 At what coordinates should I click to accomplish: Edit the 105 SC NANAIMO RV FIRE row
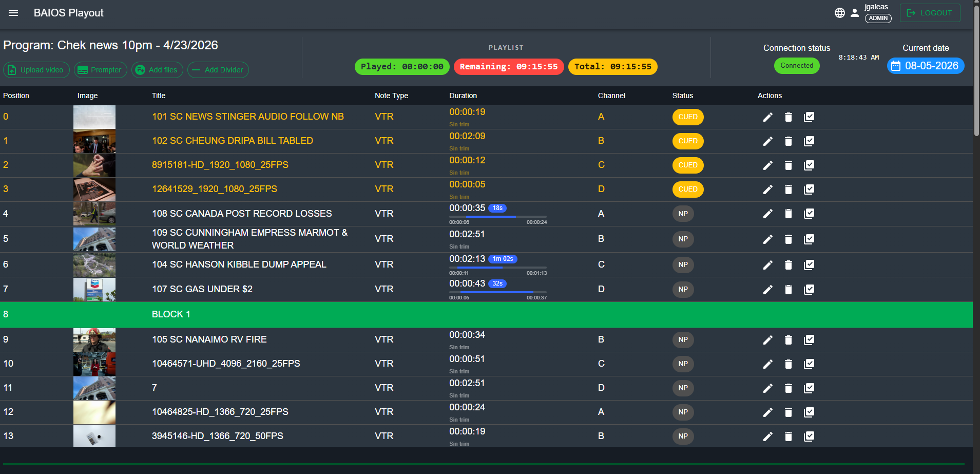pyautogui.click(x=767, y=340)
